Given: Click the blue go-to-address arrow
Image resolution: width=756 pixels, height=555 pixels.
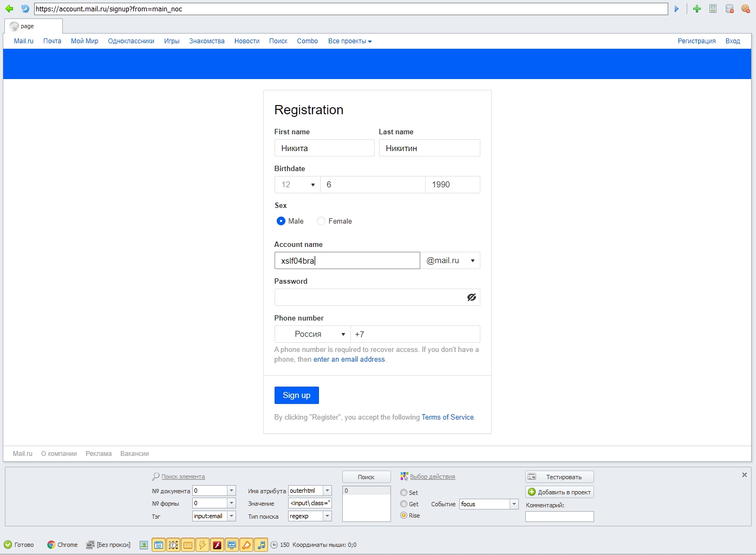Looking at the screenshot, I should coord(676,9).
